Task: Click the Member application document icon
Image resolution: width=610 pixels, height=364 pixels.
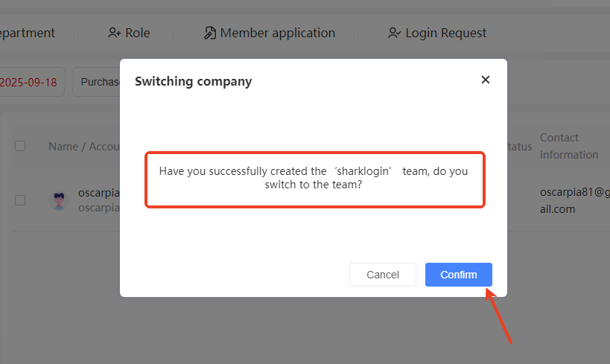Action: 210,33
